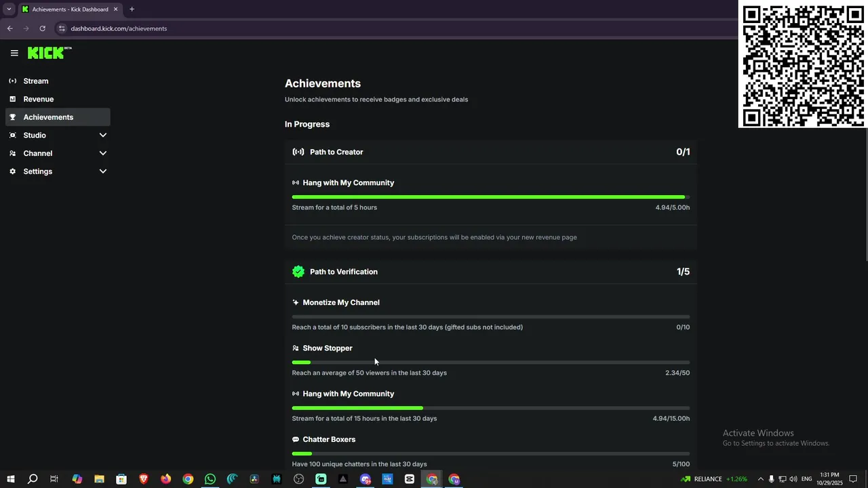The height and width of the screenshot is (488, 868).
Task: Close the Achievements - Kick Dashboard tab
Action: tap(115, 9)
